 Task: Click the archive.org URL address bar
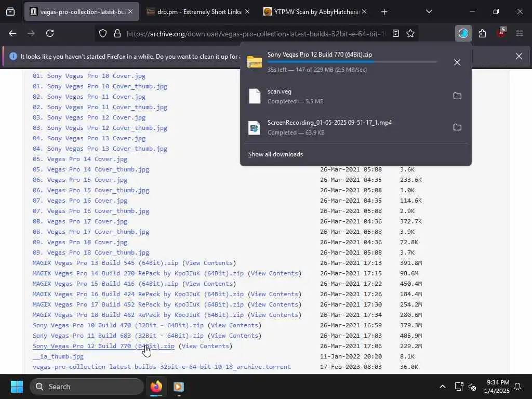(x=256, y=34)
